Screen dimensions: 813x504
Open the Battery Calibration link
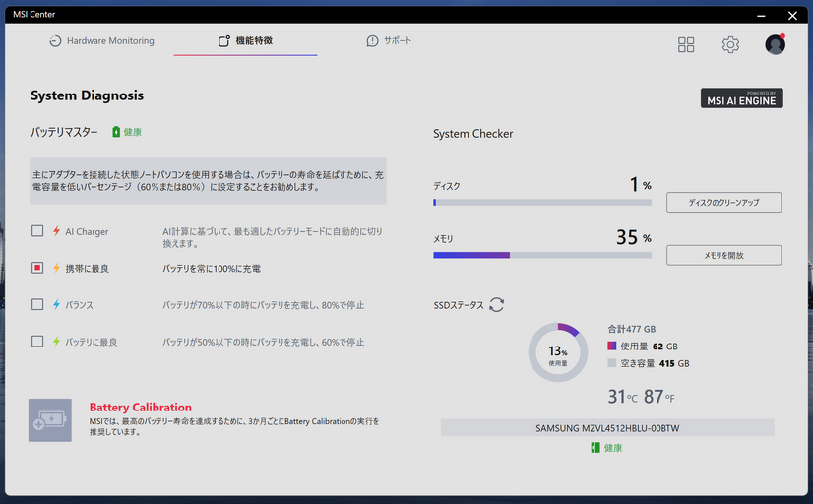(141, 408)
